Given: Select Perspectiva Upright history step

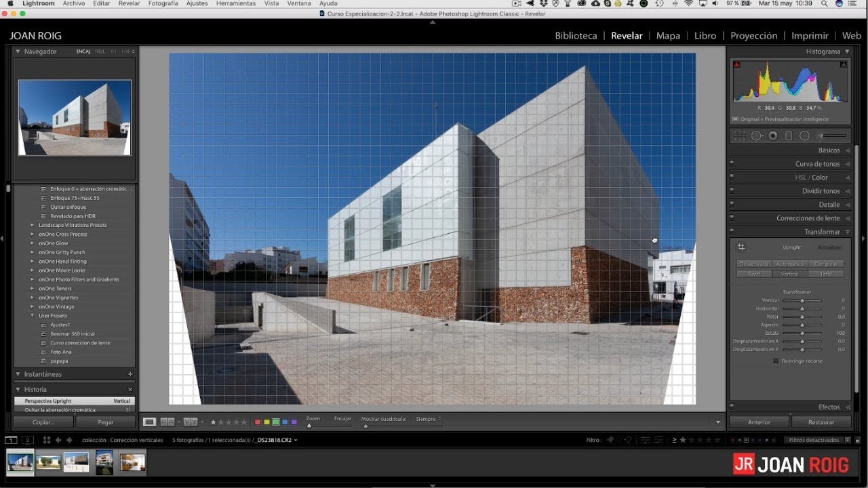Looking at the screenshot, I should click(75, 401).
